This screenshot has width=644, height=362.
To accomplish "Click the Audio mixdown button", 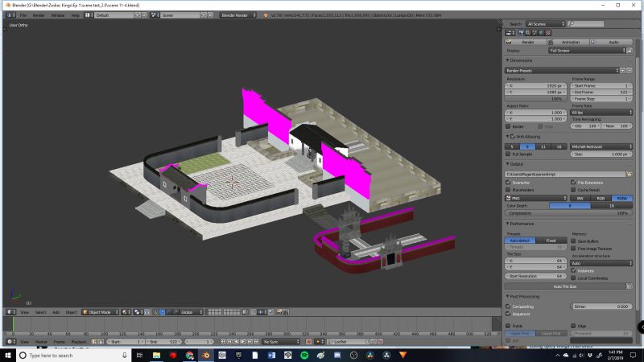I will click(x=611, y=42).
